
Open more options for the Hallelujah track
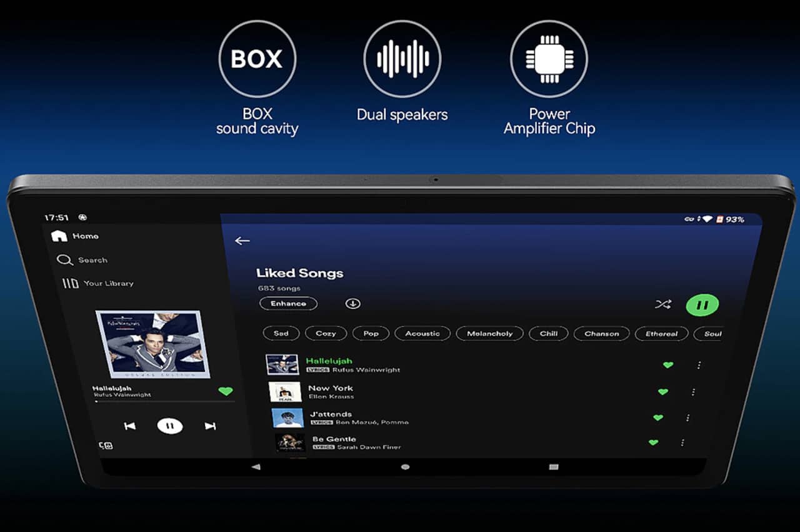tap(699, 365)
